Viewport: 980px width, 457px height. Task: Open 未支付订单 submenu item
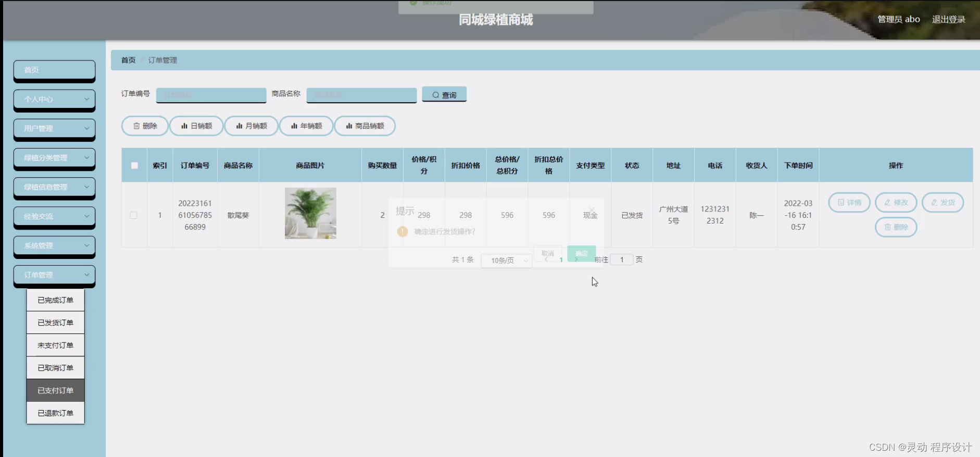tap(56, 345)
